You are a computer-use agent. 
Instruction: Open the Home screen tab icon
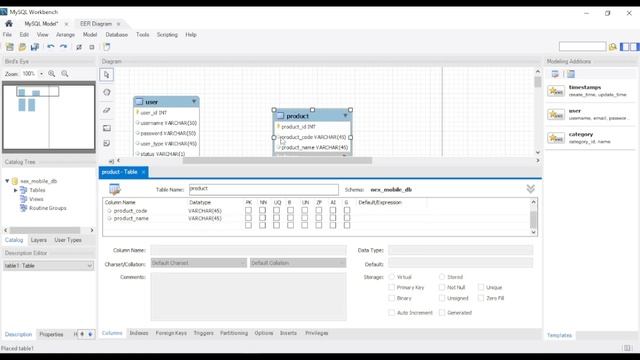(9, 24)
